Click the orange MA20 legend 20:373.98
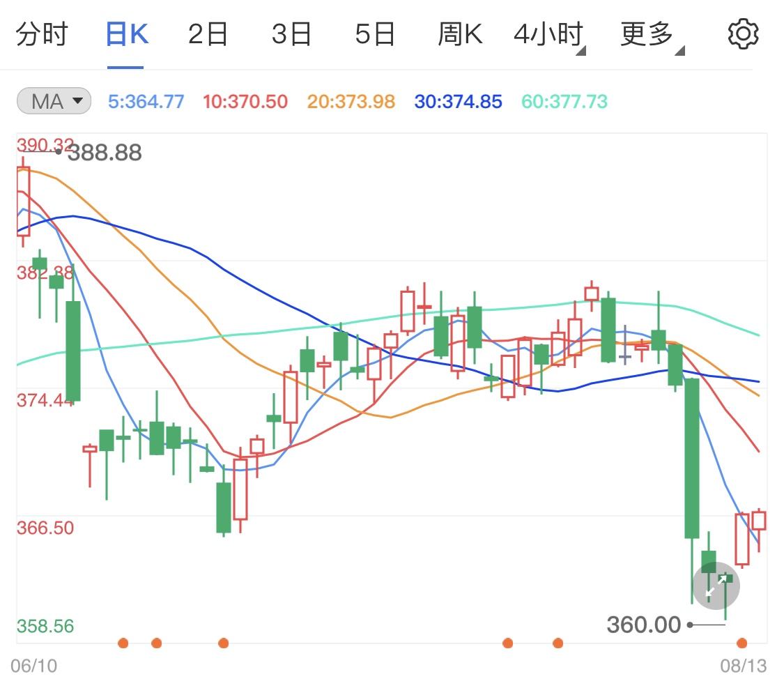The image size is (784, 688). point(351,102)
